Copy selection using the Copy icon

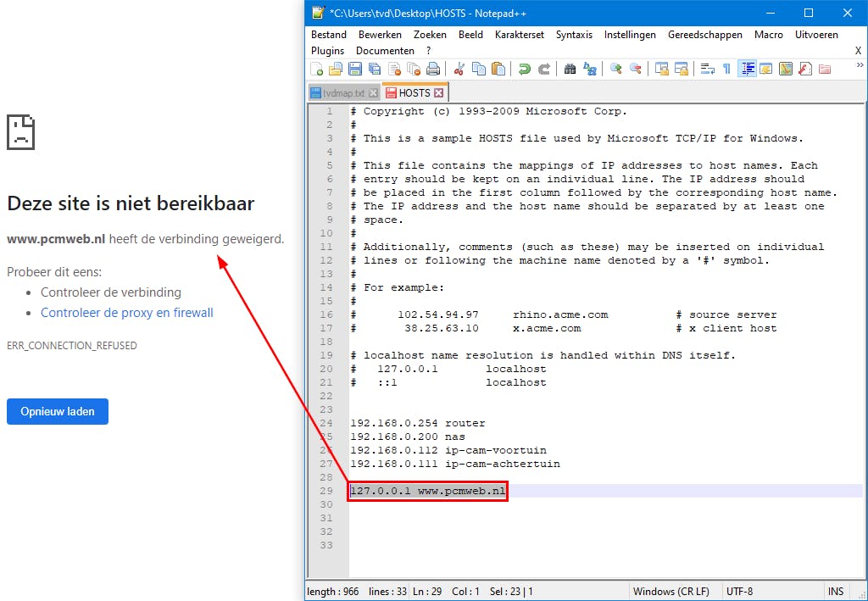pyautogui.click(x=479, y=69)
